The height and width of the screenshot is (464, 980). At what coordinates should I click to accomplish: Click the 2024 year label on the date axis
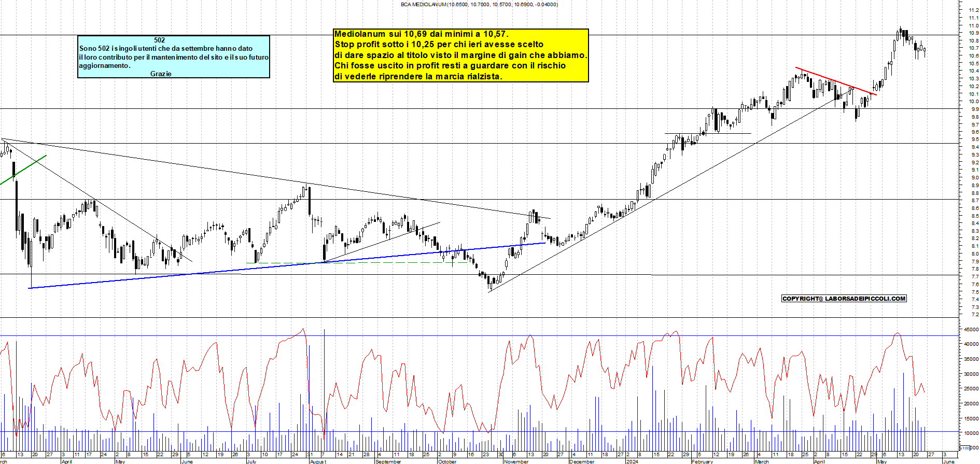click(x=633, y=461)
